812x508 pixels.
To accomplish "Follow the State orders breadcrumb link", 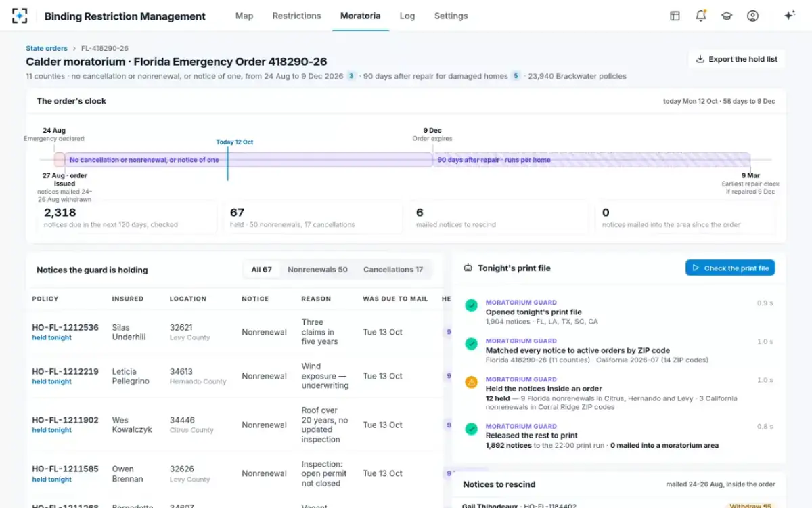I will pyautogui.click(x=47, y=48).
